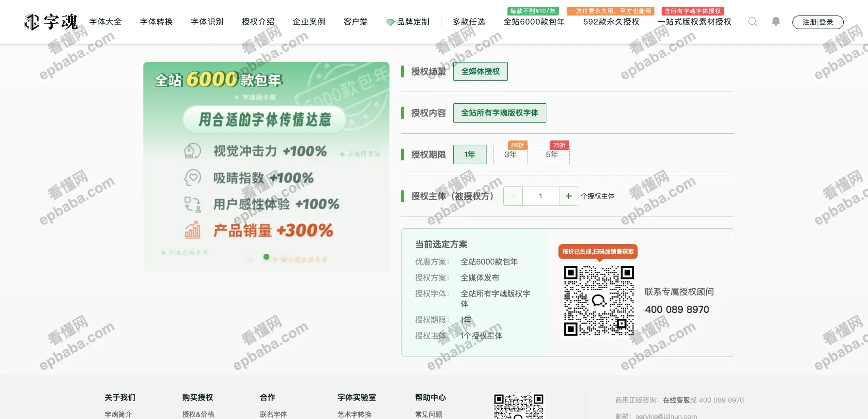The width and height of the screenshot is (868, 419).
Task: Click the authorized entity quantity field
Action: tap(541, 196)
